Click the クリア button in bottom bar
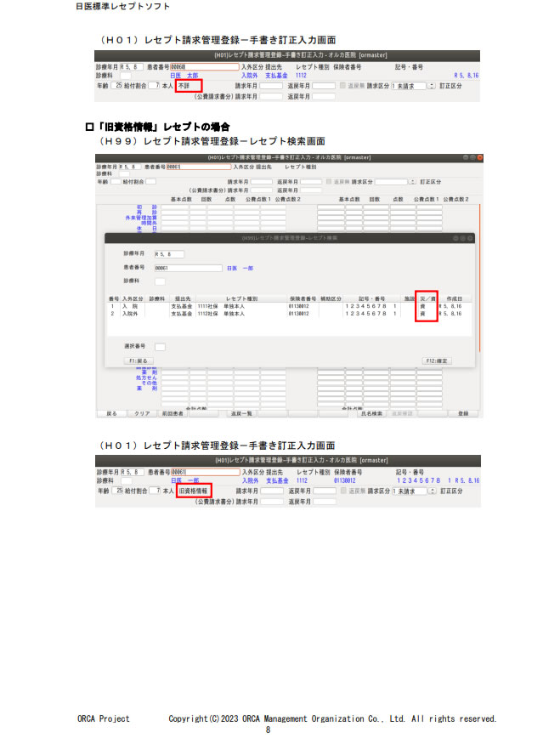This screenshot has height=738, width=560. tap(141, 413)
